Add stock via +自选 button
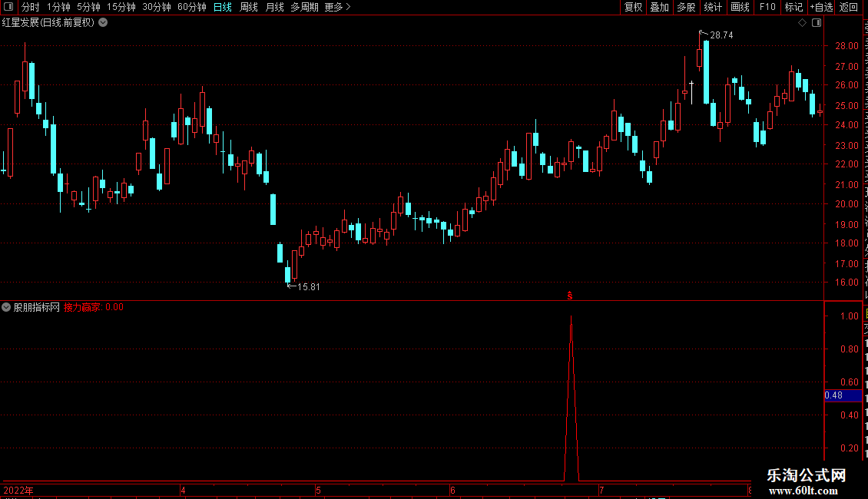 click(x=821, y=7)
